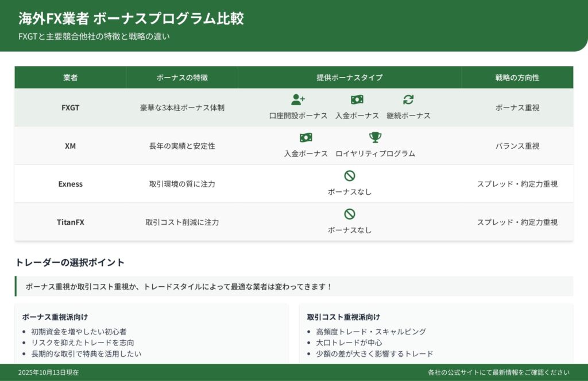Select the 戦略の方向性 column header
Screen dimensions: 588x381
click(517, 78)
